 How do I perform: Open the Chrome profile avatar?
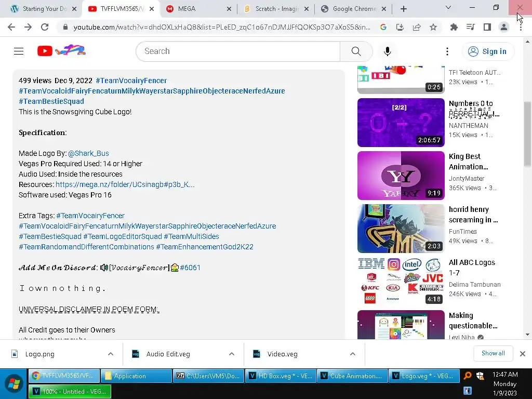point(504,27)
